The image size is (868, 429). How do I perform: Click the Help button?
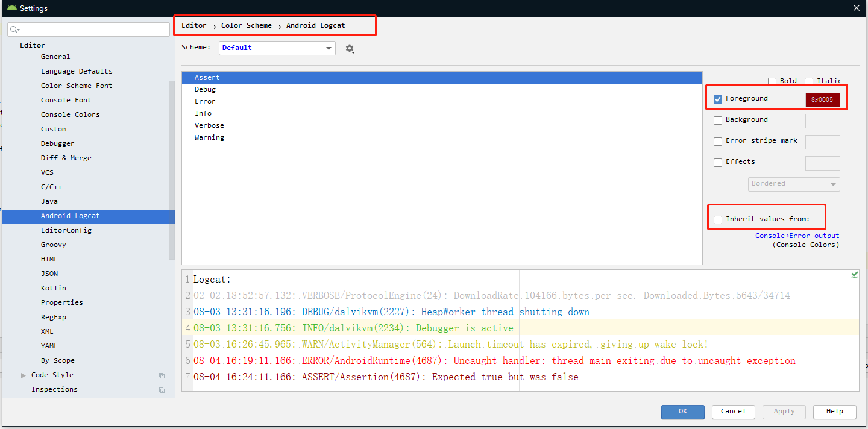coord(834,412)
